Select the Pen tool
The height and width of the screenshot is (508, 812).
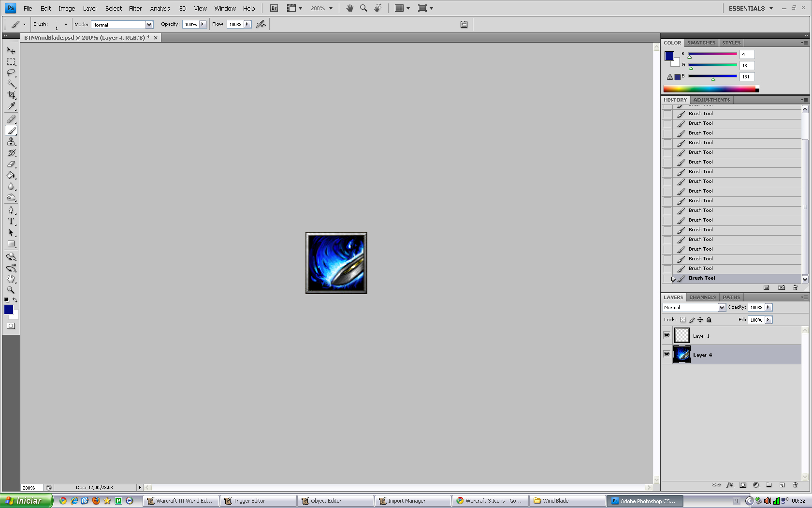pos(11,210)
